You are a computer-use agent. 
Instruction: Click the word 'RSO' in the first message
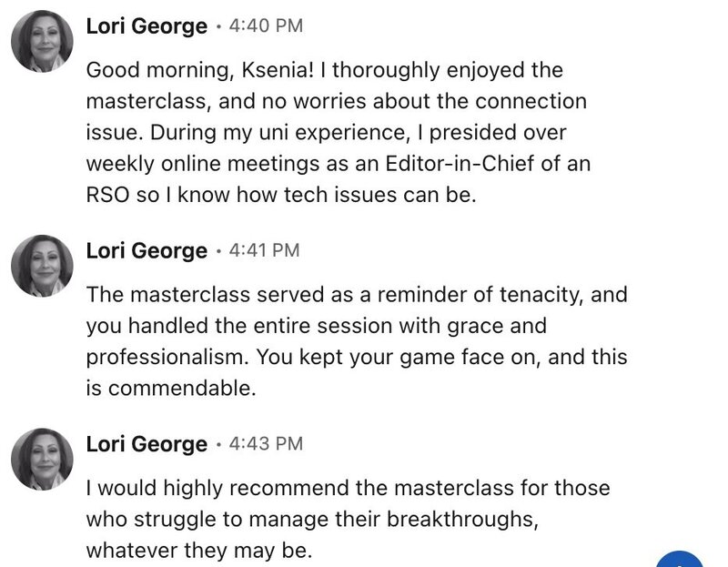(107, 195)
